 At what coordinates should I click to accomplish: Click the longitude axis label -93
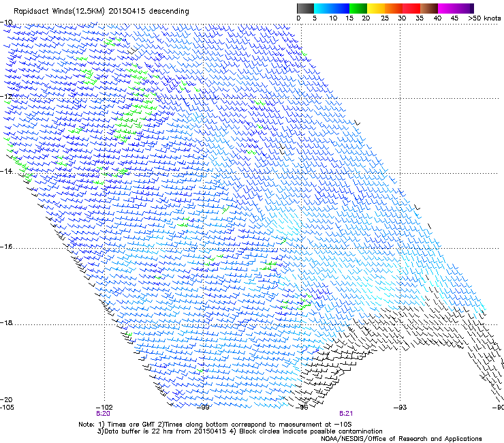point(400,407)
